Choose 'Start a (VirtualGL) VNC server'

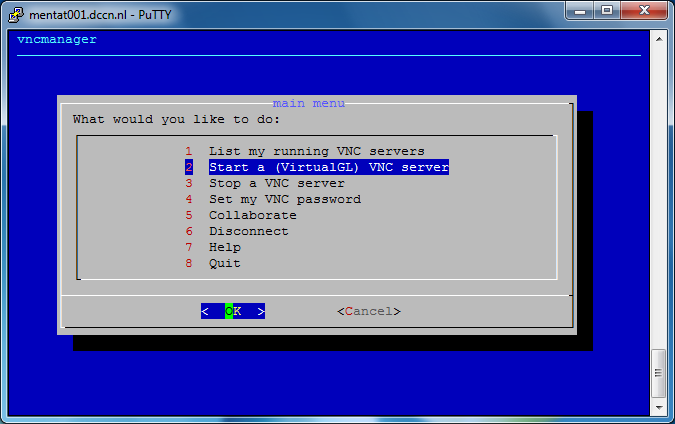tap(328, 167)
